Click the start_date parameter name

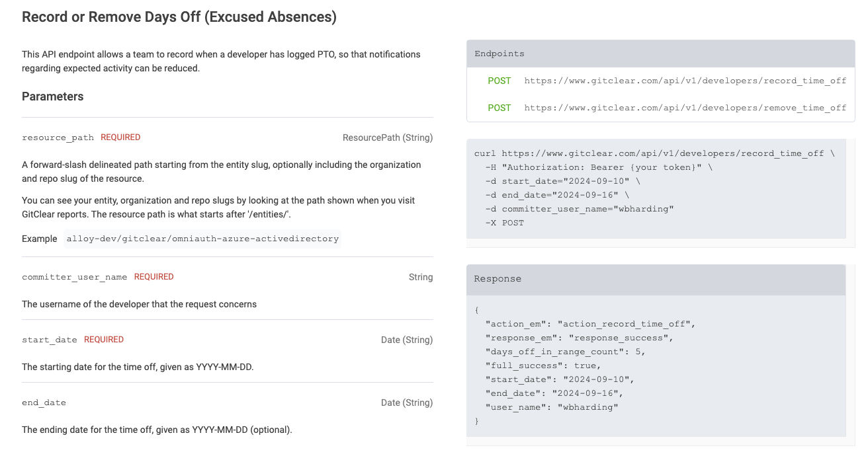click(x=50, y=340)
